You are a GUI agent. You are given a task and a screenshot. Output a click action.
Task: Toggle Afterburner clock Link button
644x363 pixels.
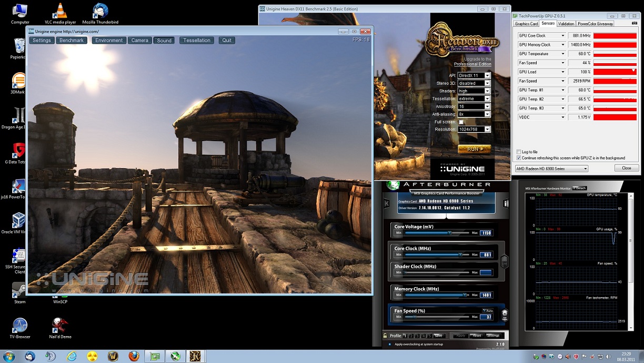coord(505,261)
